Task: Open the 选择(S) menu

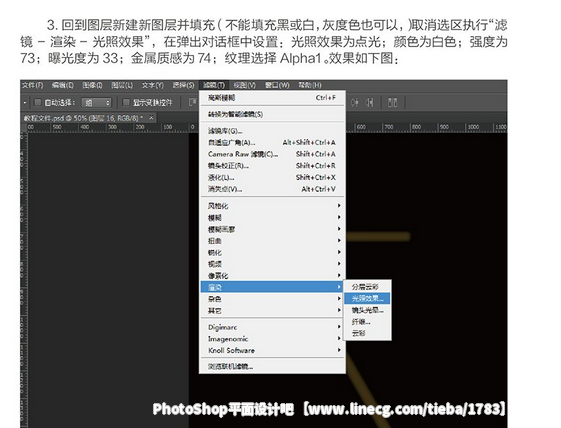Action: 183,85
